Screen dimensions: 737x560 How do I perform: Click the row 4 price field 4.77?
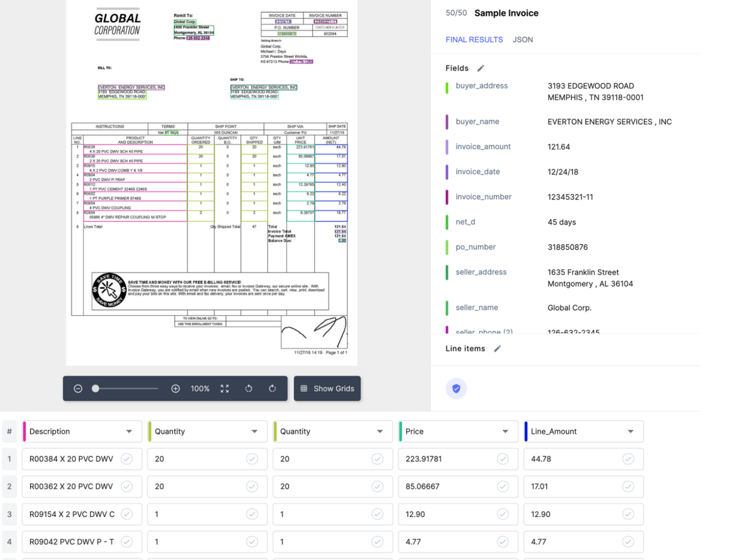click(x=449, y=542)
